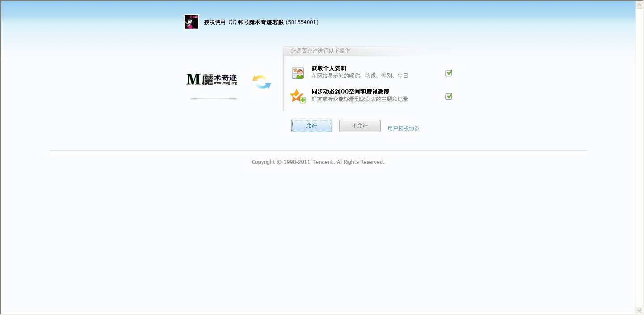The width and height of the screenshot is (644, 315).
Task: Click the 您是否允许进行以下操作 header text
Action: (x=320, y=51)
